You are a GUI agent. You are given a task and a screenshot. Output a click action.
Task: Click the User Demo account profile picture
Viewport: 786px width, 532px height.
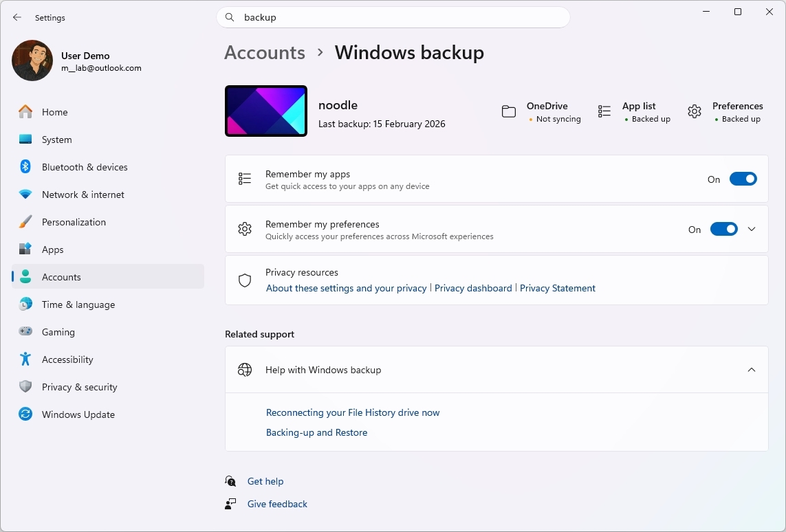(x=32, y=60)
